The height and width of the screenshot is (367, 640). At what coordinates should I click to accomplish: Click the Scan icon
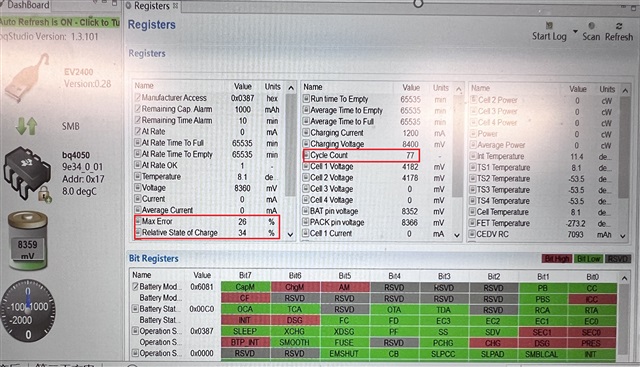point(591,26)
